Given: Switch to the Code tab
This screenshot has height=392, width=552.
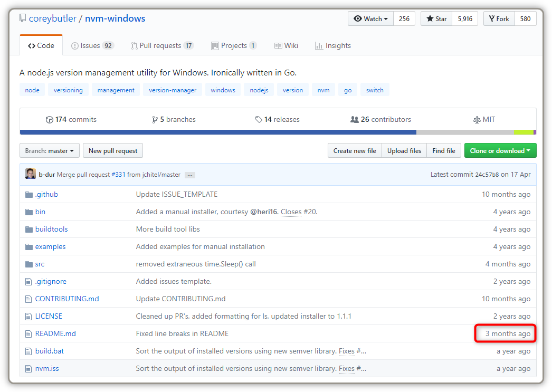Looking at the screenshot, I should click(41, 45).
